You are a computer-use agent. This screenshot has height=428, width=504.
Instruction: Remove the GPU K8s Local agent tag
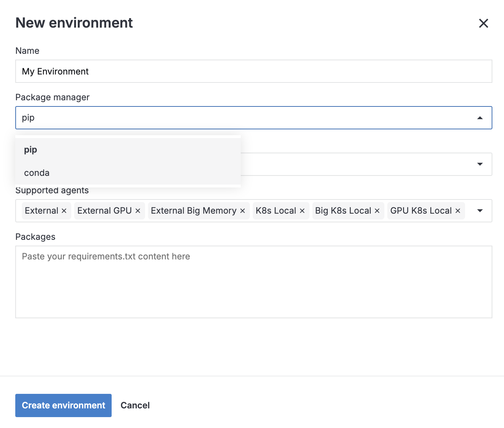[458, 211]
